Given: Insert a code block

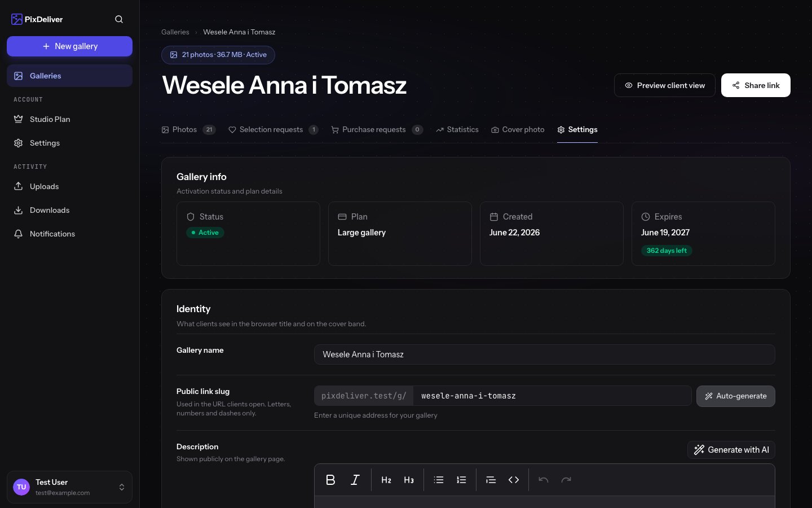Looking at the screenshot, I should [514, 480].
